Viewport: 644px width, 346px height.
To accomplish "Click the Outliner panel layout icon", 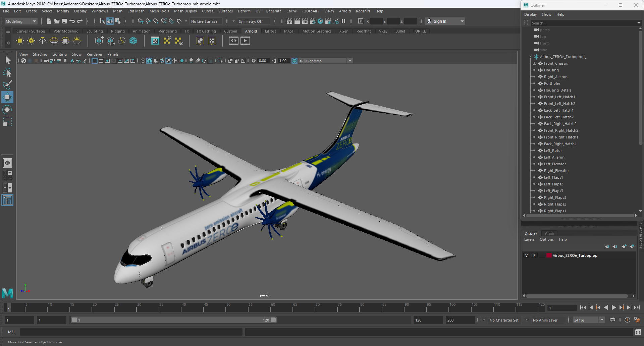I will tap(7, 200).
